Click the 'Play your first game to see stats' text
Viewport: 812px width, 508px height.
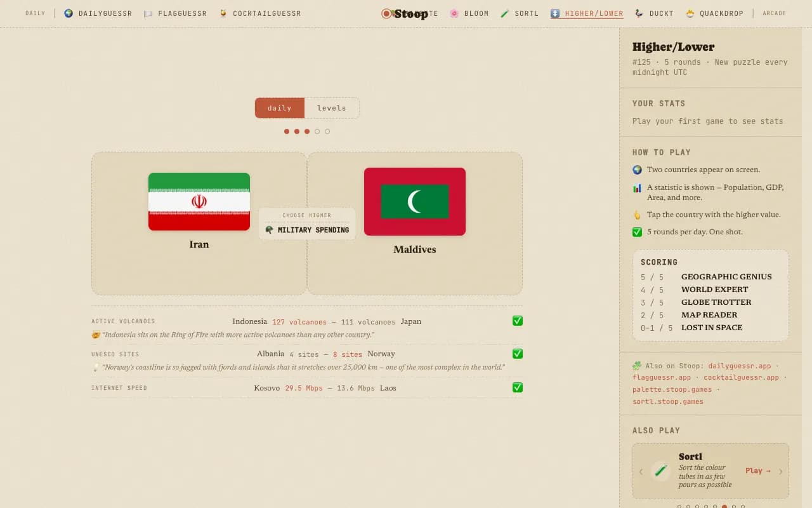coord(708,121)
